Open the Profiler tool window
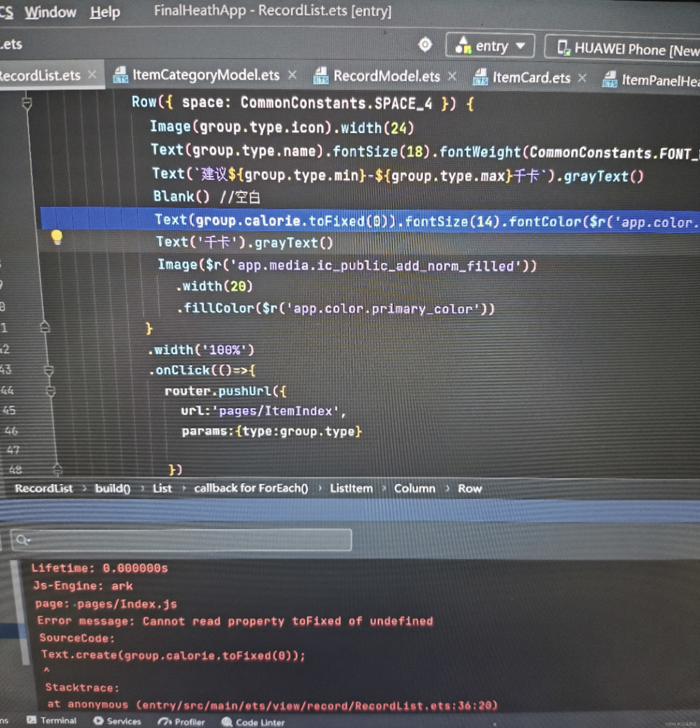 (181, 722)
